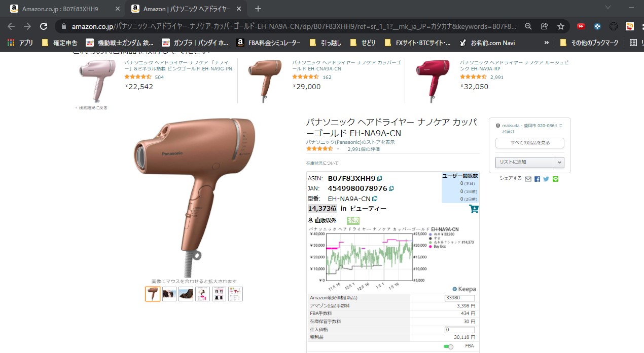
Task: Open the dropdown arrow next to リストに追加
Action: [x=560, y=163]
